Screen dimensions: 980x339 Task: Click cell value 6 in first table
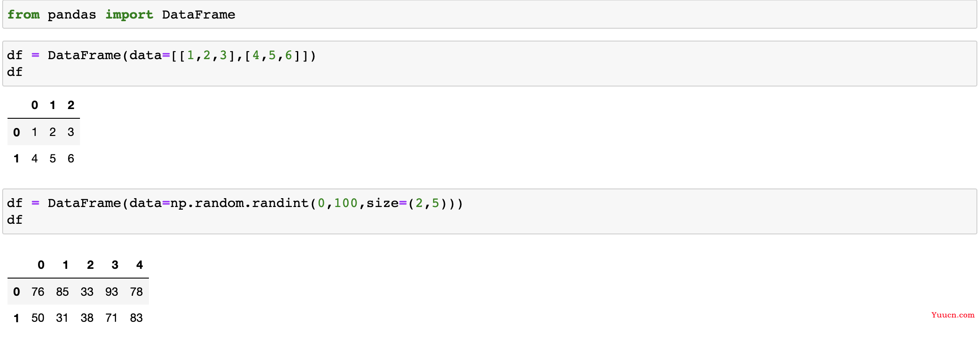[x=71, y=158]
